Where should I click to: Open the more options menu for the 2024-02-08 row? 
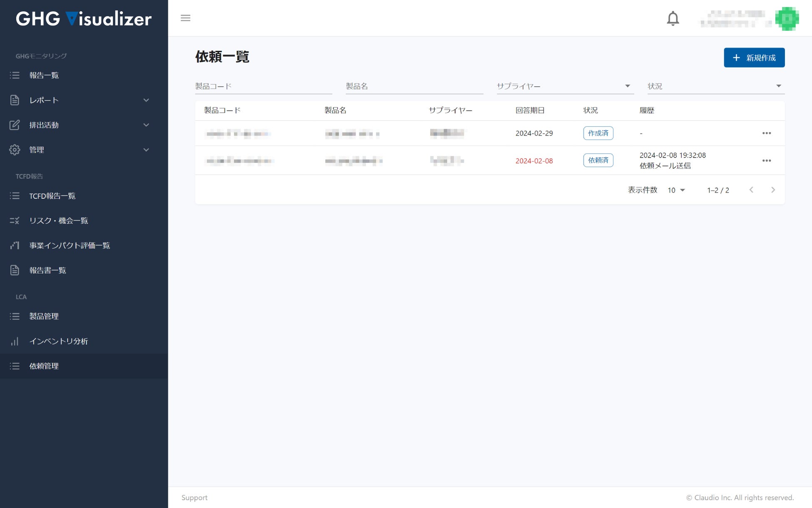pos(767,161)
